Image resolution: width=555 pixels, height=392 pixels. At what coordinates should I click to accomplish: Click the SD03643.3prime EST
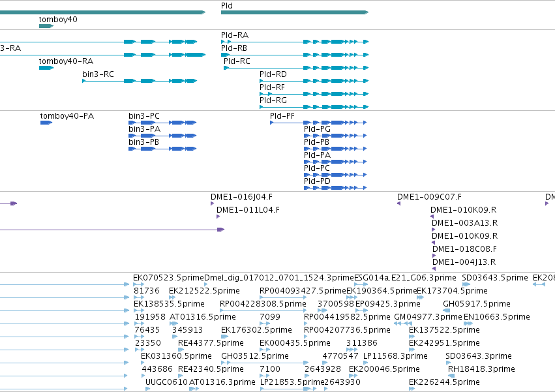[448, 363]
